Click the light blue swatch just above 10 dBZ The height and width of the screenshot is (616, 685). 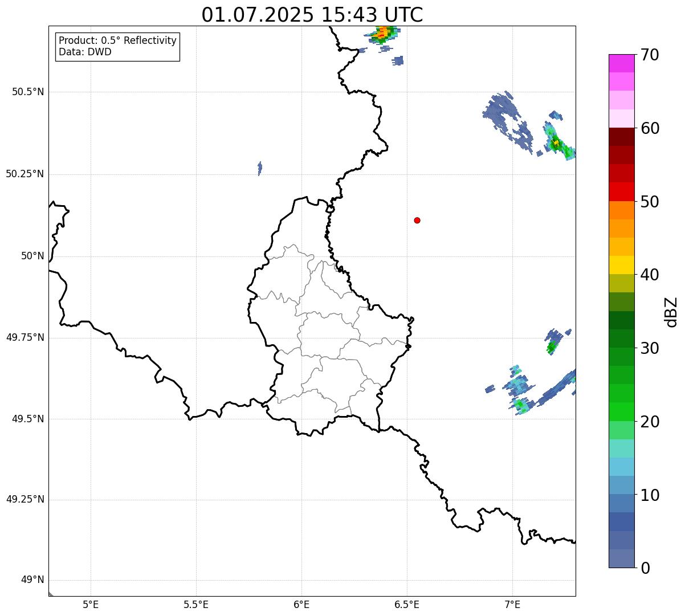622,485
